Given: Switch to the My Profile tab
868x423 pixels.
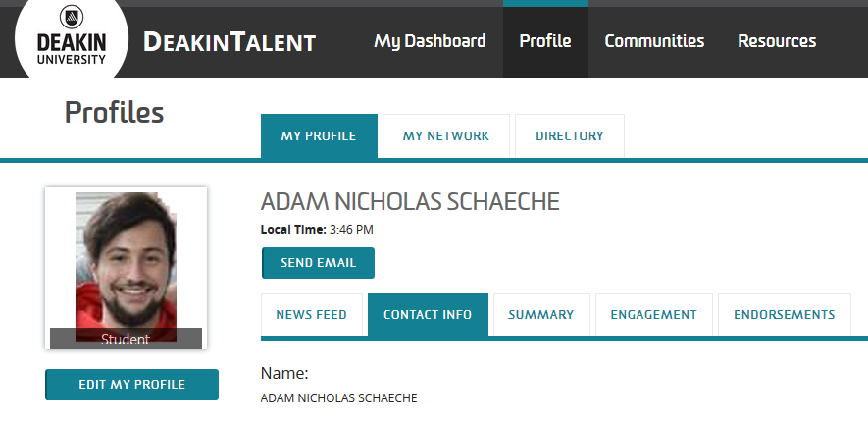Looking at the screenshot, I should click(x=318, y=136).
